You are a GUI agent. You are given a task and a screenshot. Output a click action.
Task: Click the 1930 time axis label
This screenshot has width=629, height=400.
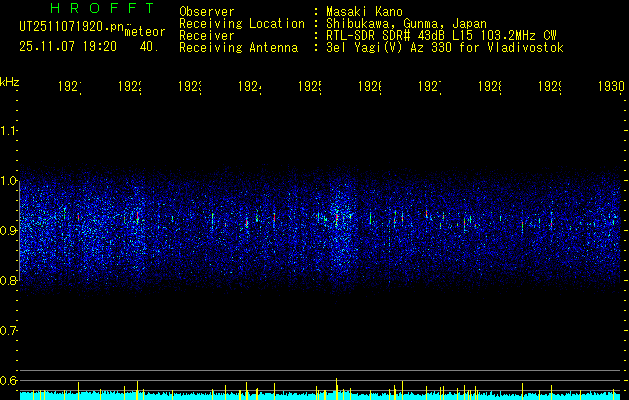(x=611, y=86)
